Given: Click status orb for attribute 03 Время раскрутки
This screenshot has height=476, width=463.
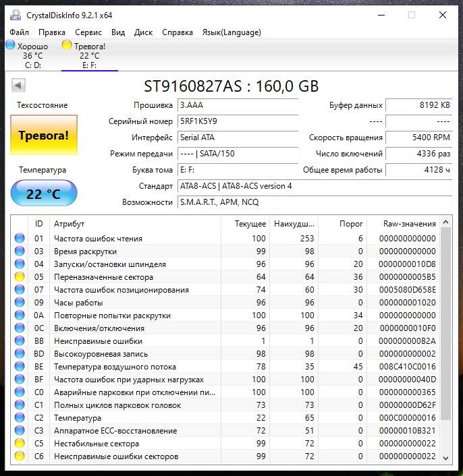Looking at the screenshot, I should [20, 251].
